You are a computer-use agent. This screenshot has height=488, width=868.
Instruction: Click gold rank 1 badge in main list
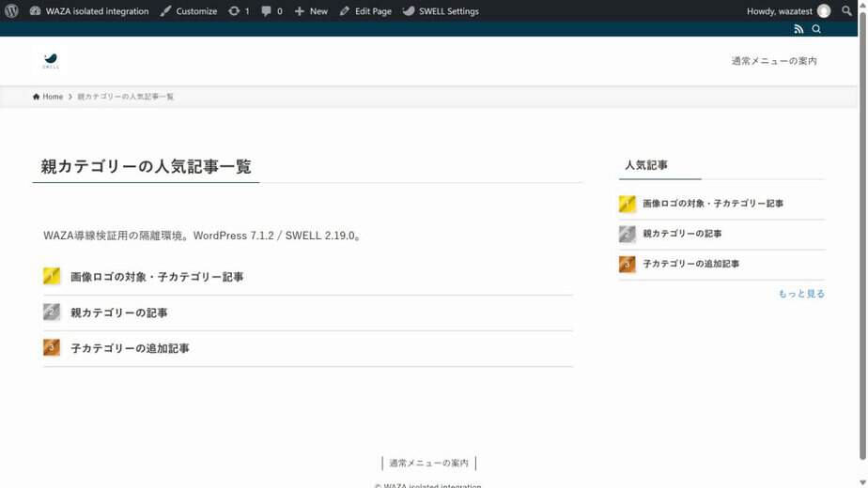[x=52, y=276]
